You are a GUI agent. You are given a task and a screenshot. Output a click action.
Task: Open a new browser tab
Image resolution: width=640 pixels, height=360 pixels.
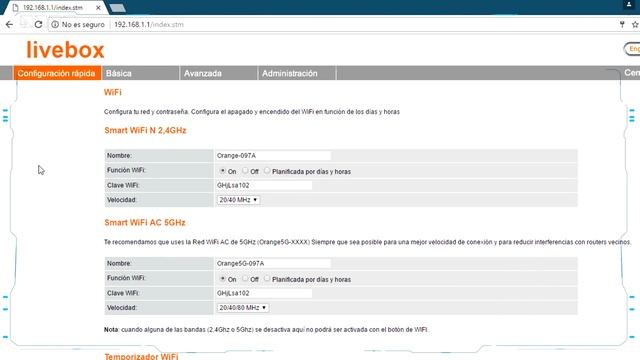pos(118,8)
